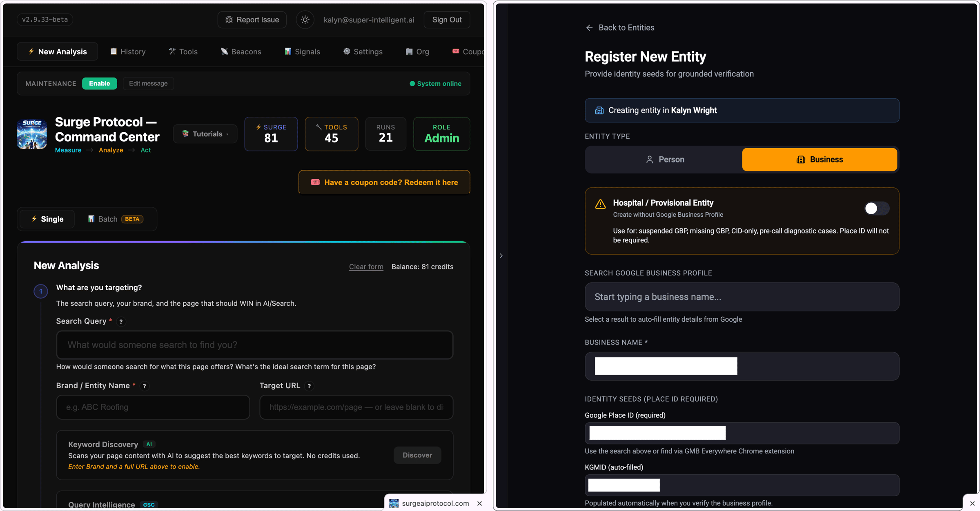980x511 pixels.
Task: Click the RUNS 21 stat card
Action: (x=385, y=134)
